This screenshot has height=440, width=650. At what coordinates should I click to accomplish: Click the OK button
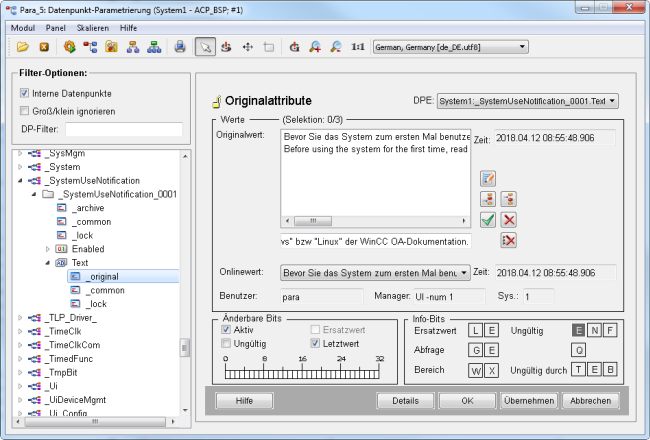coord(467,401)
